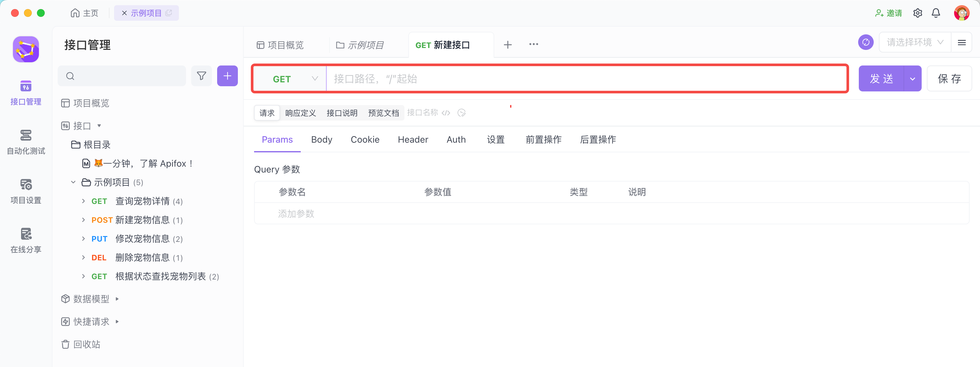Open 自动化测试 sidebar section
This screenshot has height=367, width=980.
[26, 142]
